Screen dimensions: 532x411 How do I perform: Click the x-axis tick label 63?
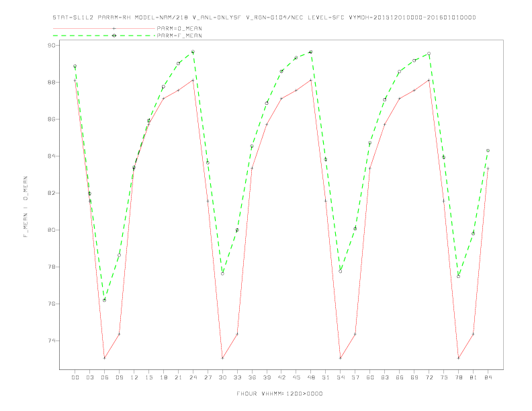(385, 377)
